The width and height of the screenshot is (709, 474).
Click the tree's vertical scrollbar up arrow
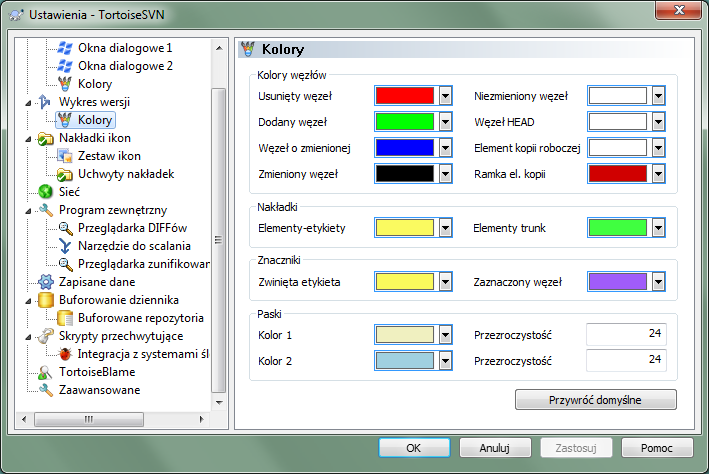point(219,48)
